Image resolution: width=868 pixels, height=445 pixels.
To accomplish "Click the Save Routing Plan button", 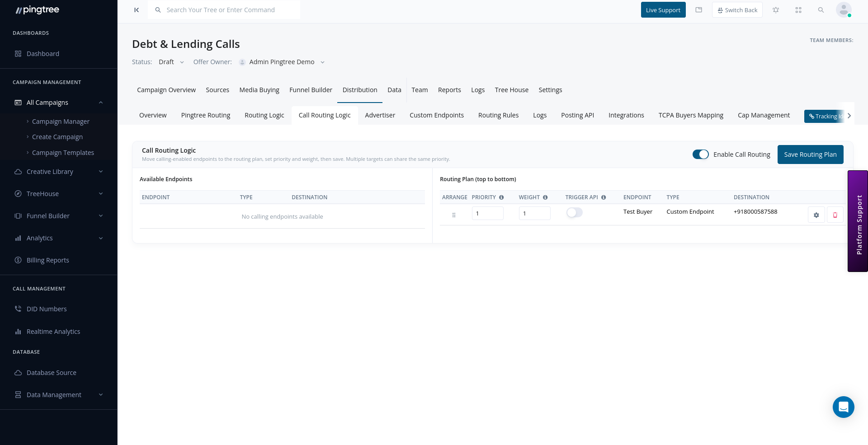I will point(810,154).
